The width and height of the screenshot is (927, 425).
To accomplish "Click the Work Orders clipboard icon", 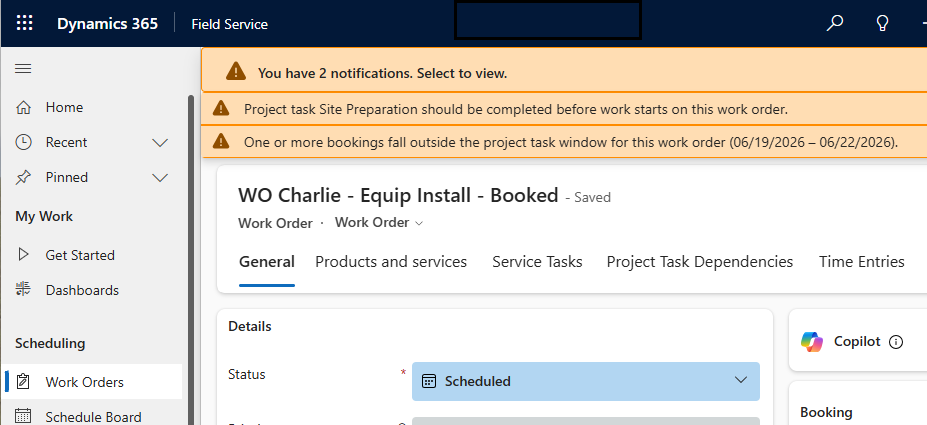I will [x=23, y=382].
